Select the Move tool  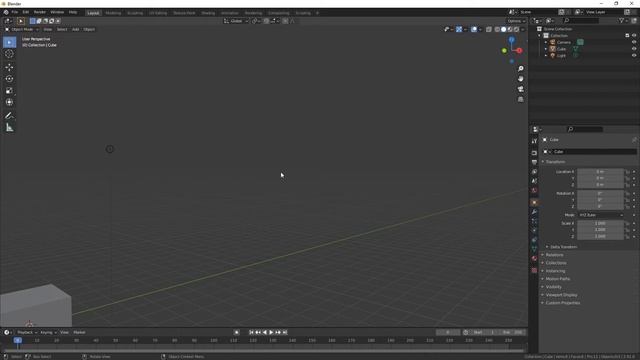click(x=9, y=67)
